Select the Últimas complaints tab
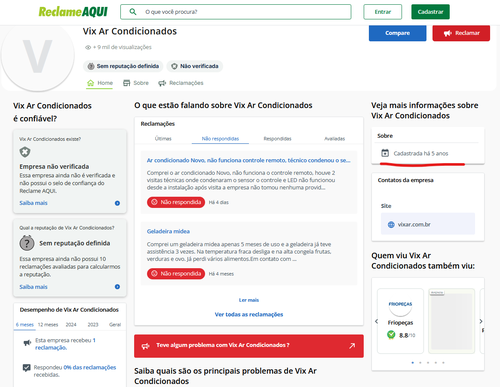500x387 pixels. click(x=163, y=139)
